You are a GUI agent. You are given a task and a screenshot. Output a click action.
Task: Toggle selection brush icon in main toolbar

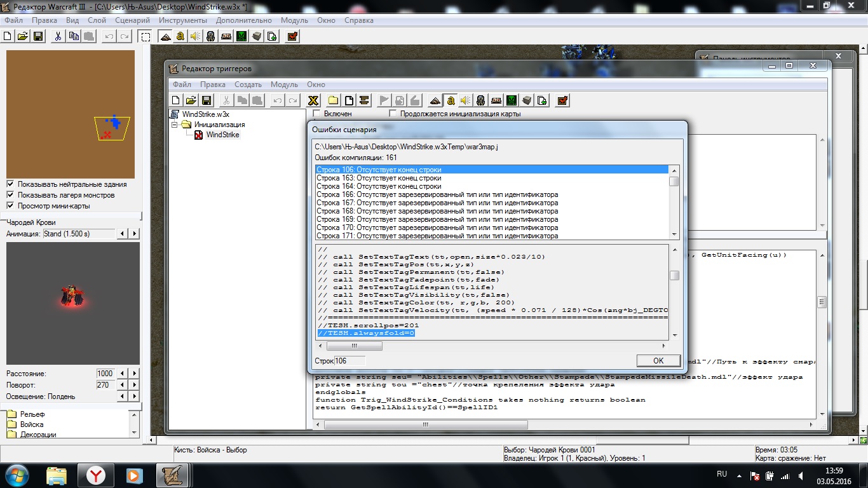pos(146,36)
